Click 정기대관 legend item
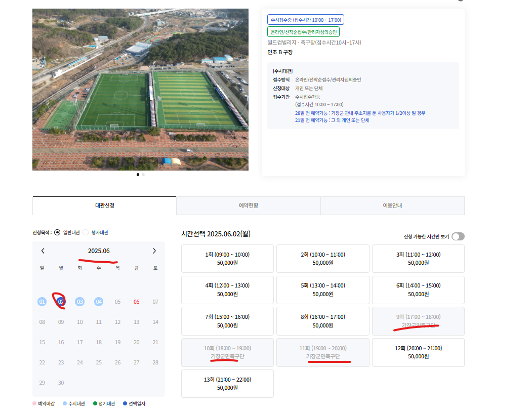 (x=104, y=403)
